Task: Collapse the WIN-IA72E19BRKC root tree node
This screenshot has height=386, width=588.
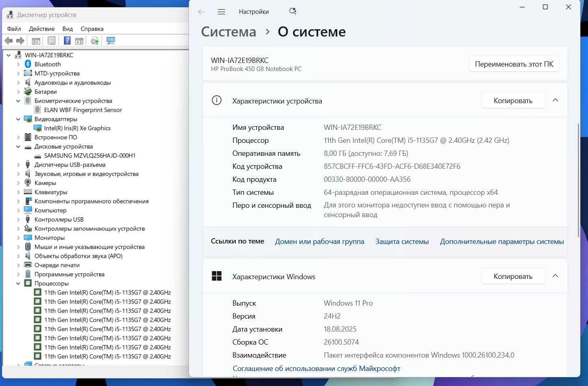Action: tap(9, 55)
